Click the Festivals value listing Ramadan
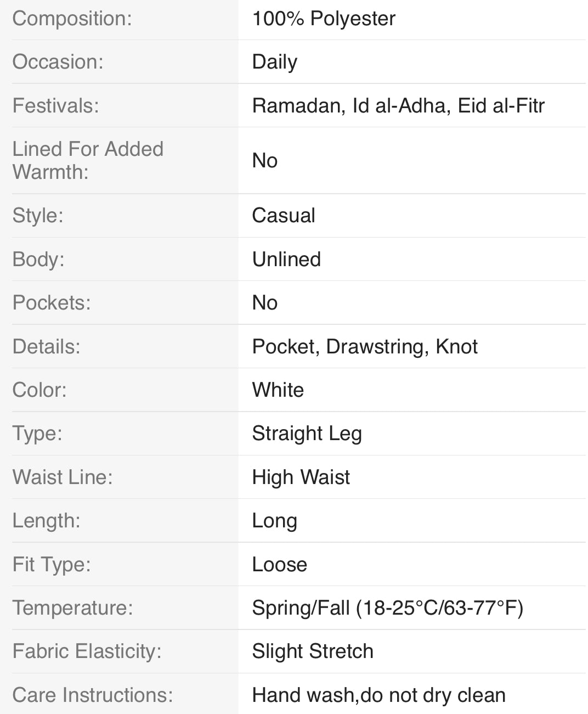588x714 pixels. point(398,105)
